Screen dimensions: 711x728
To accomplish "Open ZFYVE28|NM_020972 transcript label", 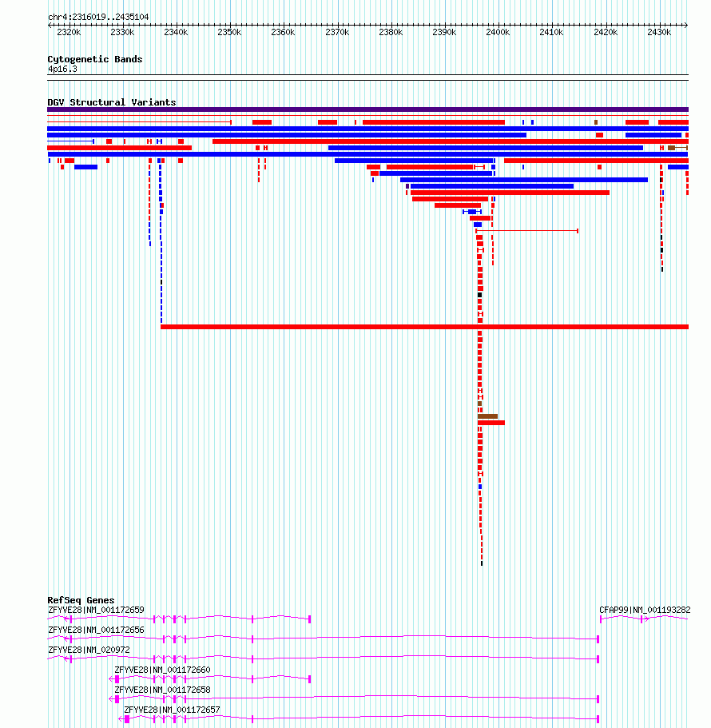I will coord(89,650).
